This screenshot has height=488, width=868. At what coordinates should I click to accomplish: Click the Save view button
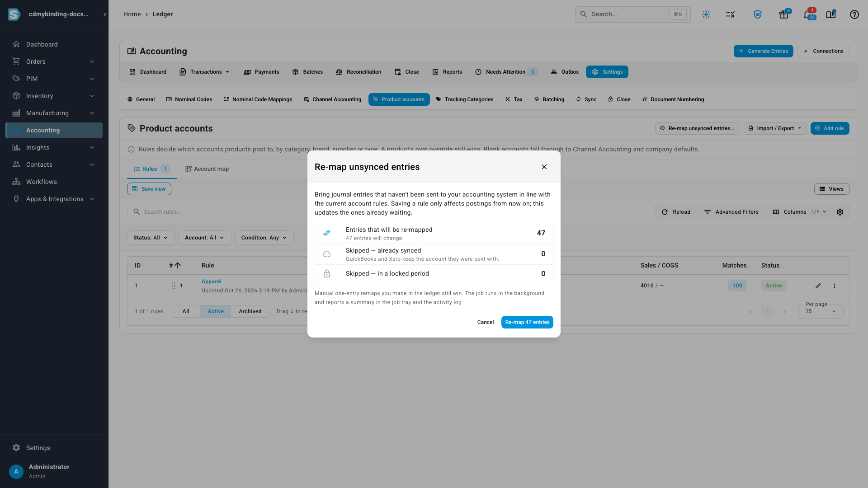pos(149,189)
